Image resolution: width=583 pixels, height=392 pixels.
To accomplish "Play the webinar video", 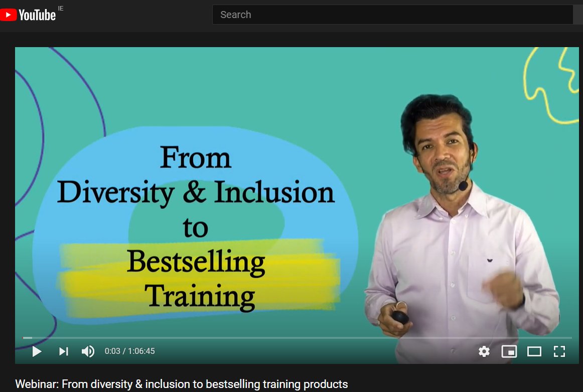I will pyautogui.click(x=37, y=351).
